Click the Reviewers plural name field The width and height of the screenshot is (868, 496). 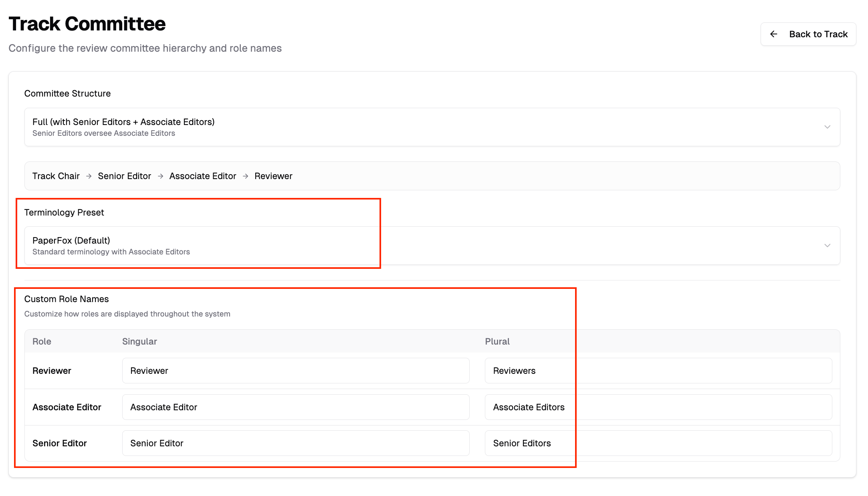(658, 371)
